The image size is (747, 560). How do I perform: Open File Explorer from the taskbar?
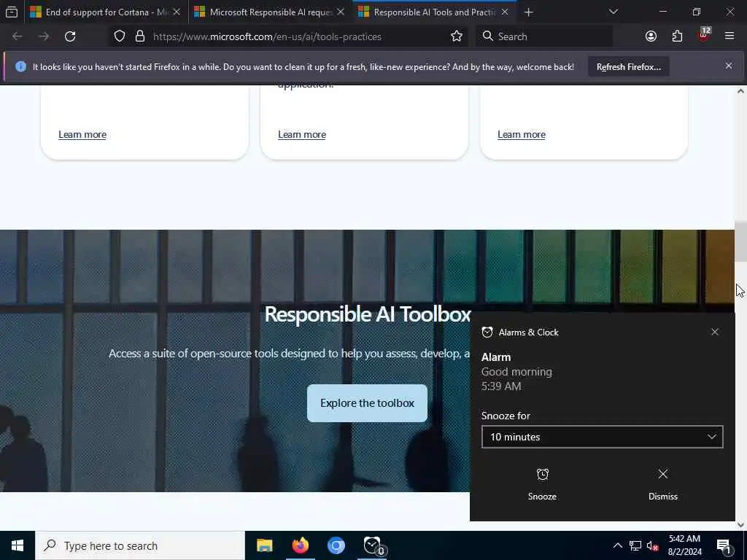click(264, 545)
